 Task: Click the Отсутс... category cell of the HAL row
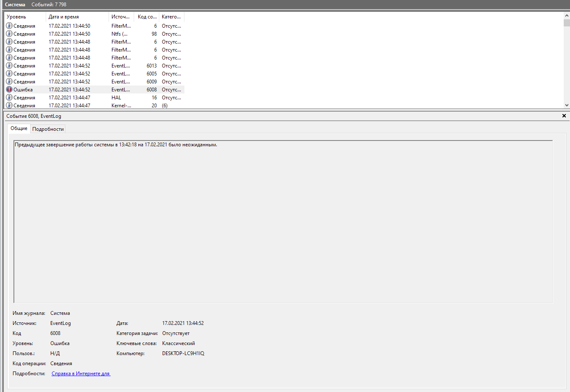171,98
